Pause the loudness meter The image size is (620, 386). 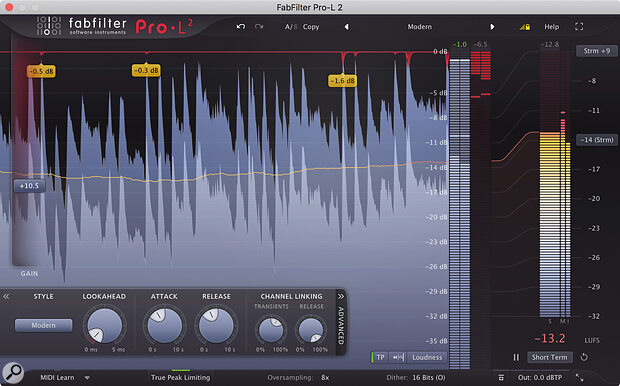[x=516, y=357]
